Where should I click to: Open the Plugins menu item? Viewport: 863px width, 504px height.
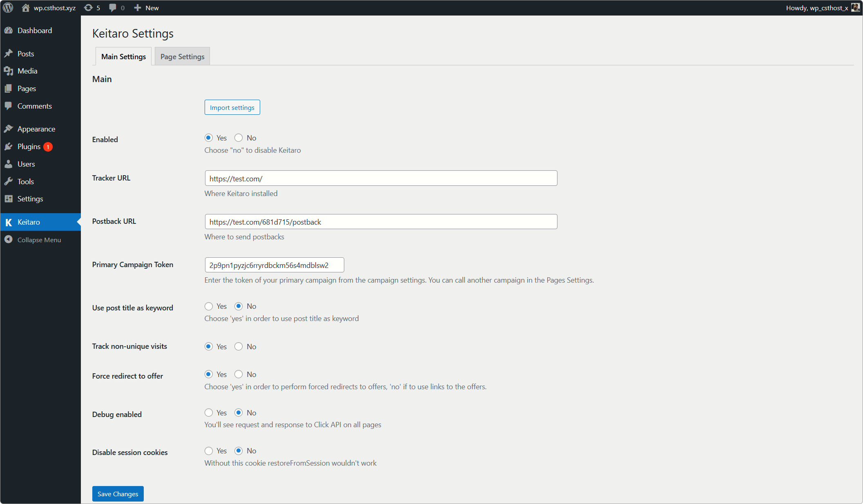tap(40, 147)
